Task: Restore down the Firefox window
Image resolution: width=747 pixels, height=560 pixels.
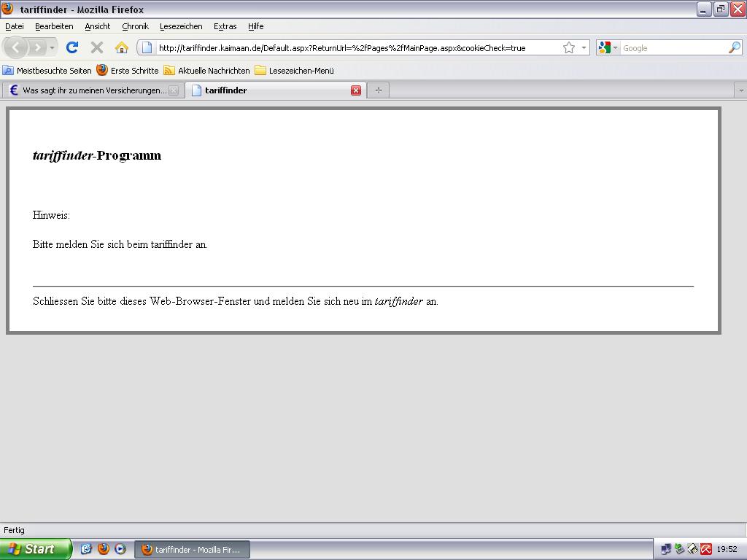Action: click(721, 9)
